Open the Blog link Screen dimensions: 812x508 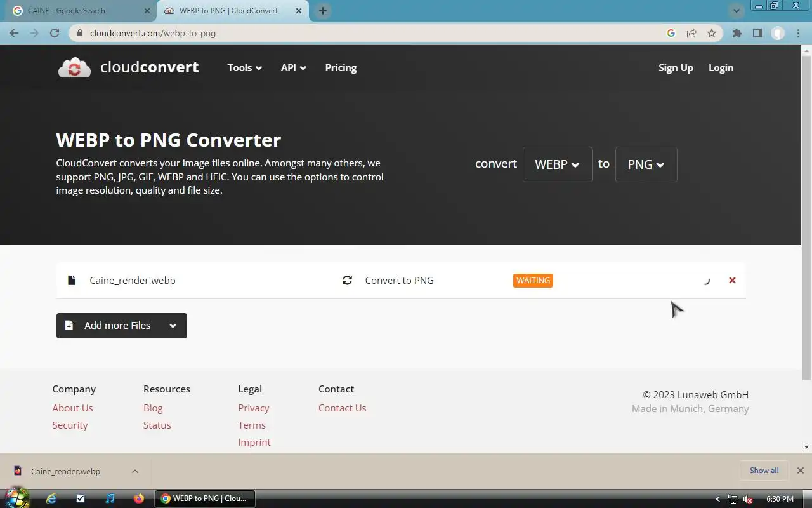coord(153,408)
